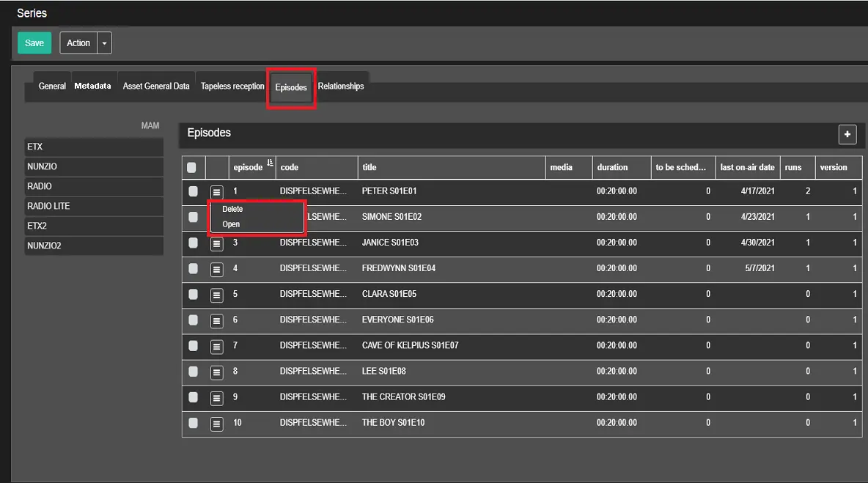
Task: Select RADIO LITE in the MAM list
Action: (x=93, y=206)
